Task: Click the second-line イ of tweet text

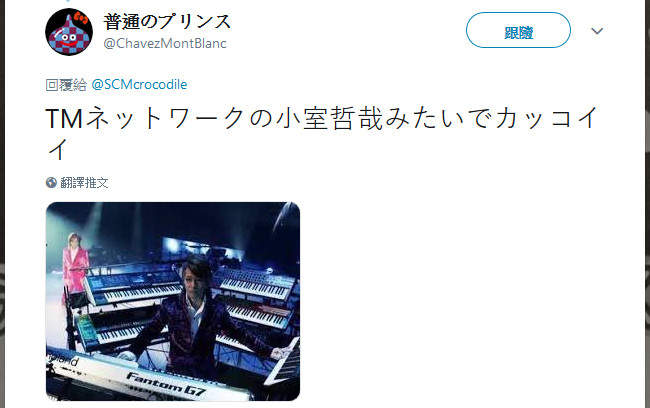Action: point(57,149)
